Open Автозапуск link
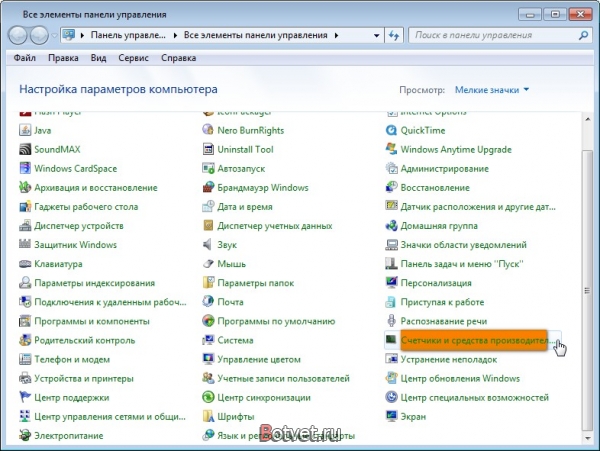Image resolution: width=600 pixels, height=451 pixels. (241, 168)
